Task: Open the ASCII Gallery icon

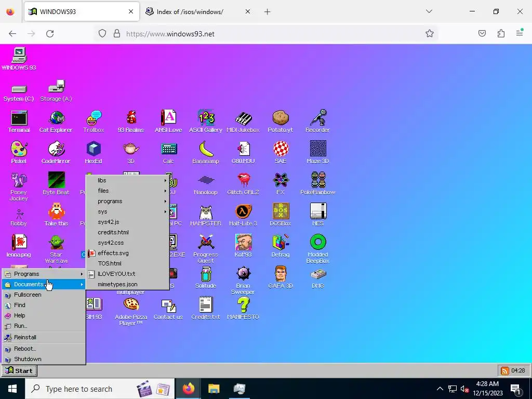Action: click(x=206, y=121)
